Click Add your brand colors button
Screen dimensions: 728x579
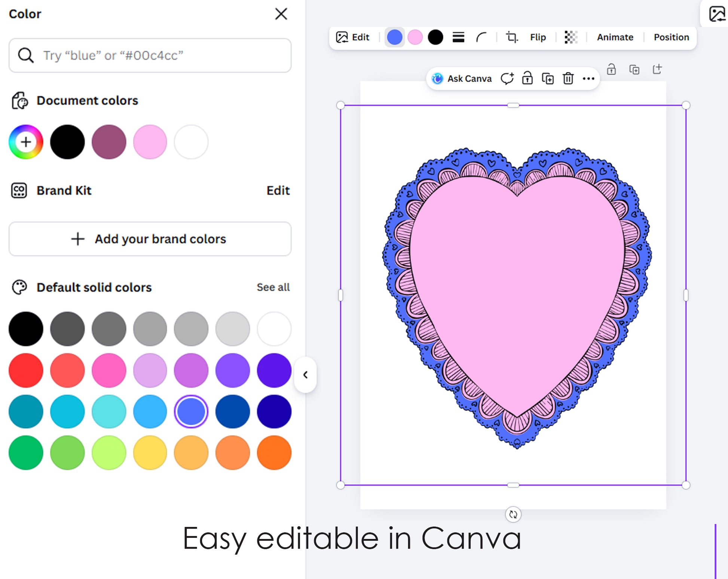coord(150,239)
